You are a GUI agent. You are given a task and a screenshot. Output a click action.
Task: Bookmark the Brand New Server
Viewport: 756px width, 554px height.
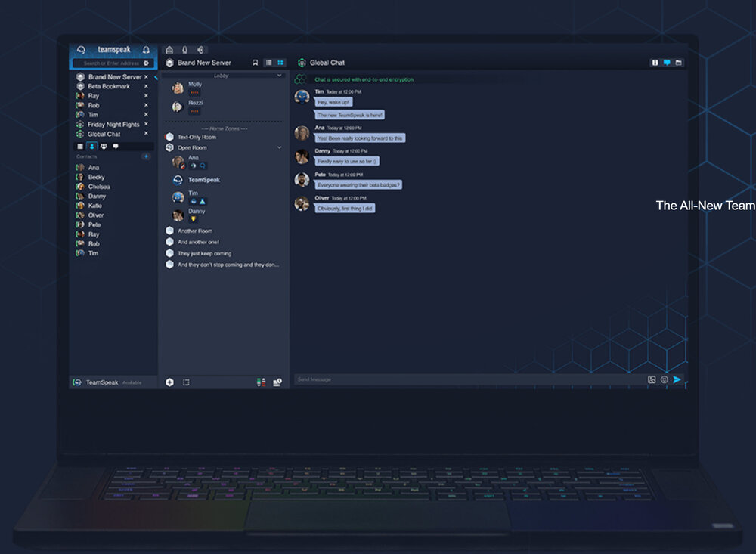pyautogui.click(x=255, y=63)
